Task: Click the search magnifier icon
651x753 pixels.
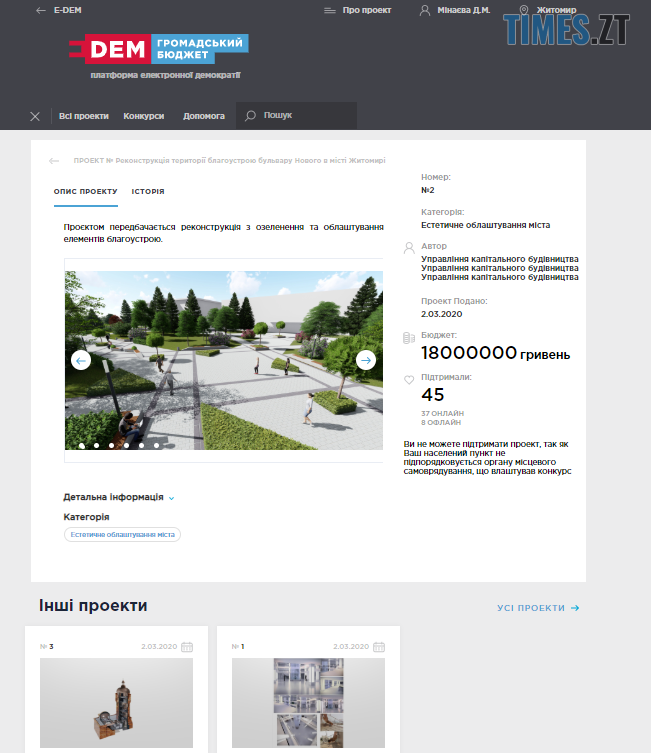Action: tap(250, 116)
